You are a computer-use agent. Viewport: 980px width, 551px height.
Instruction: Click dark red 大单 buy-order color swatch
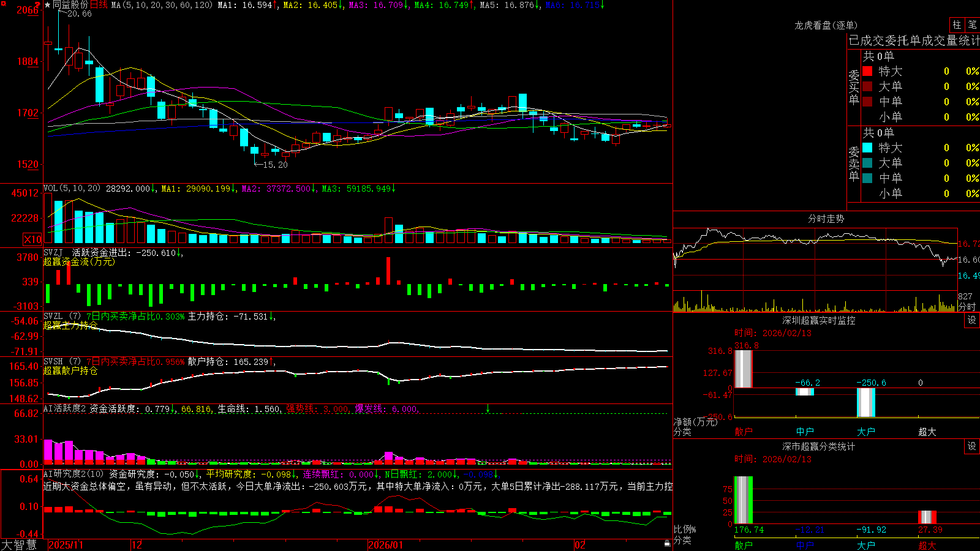click(867, 86)
